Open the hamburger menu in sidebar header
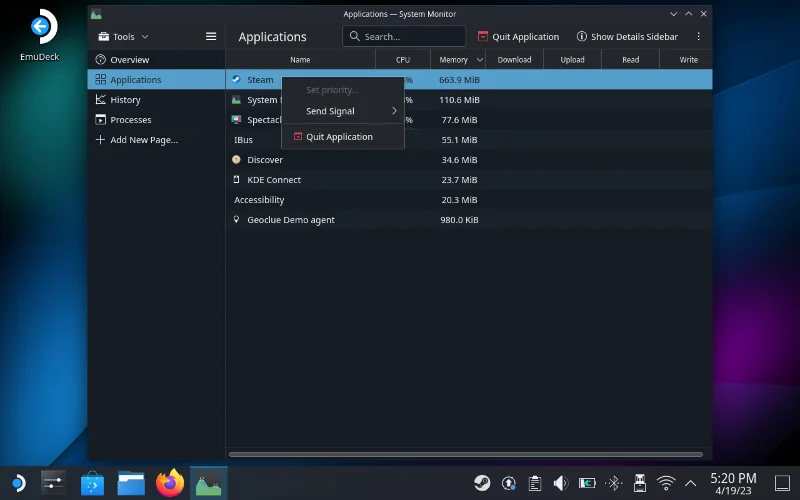The height and width of the screenshot is (500, 800). pyautogui.click(x=211, y=36)
